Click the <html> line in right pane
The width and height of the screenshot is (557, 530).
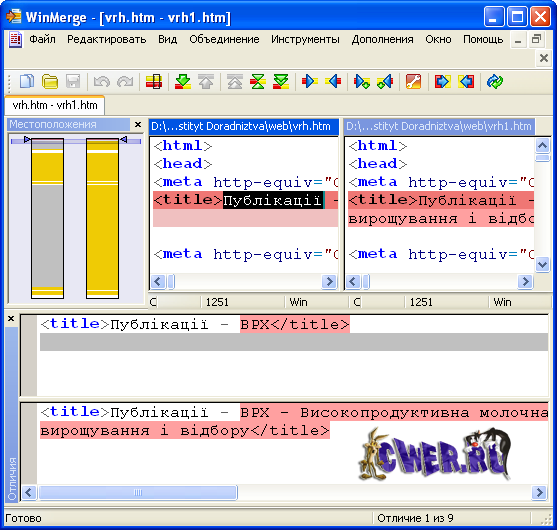(x=378, y=146)
